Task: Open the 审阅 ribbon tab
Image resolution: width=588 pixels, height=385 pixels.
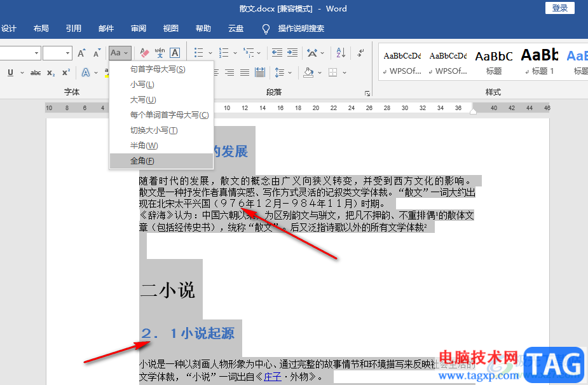Action: coord(139,29)
